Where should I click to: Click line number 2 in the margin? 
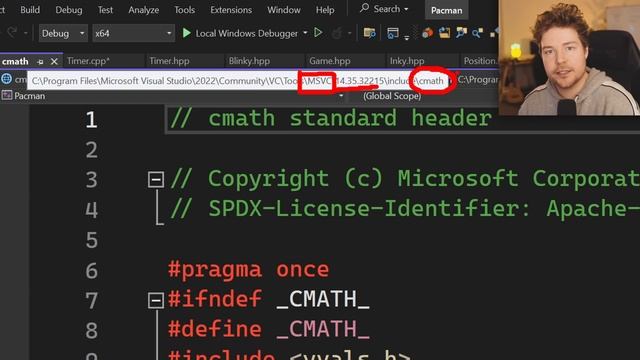point(92,150)
